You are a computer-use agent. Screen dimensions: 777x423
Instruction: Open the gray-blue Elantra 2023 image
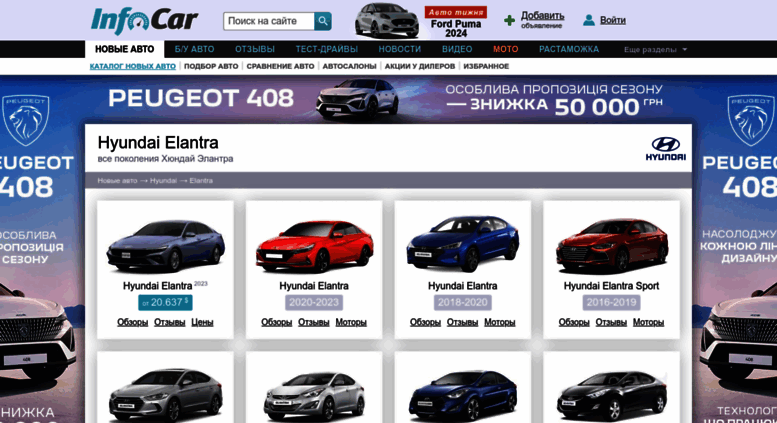tap(166, 246)
